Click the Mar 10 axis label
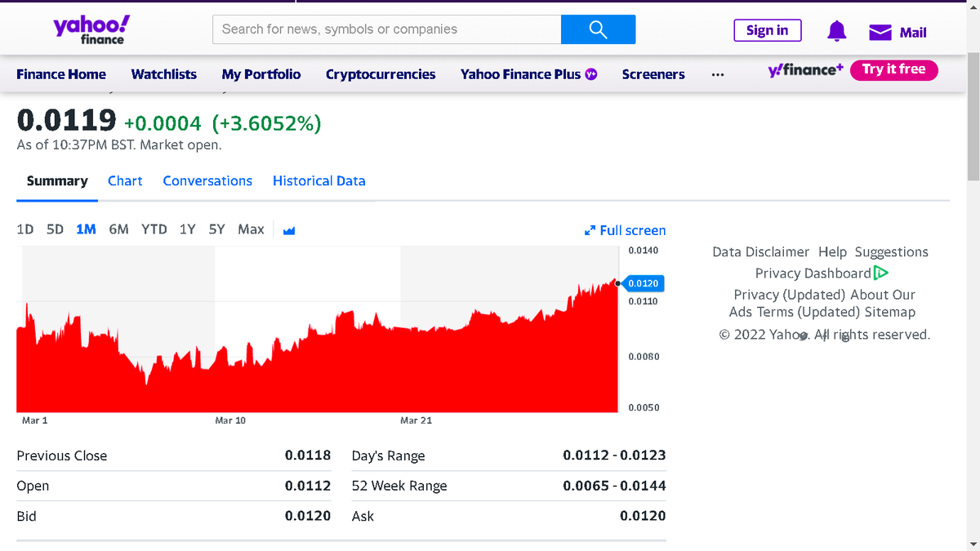The width and height of the screenshot is (980, 551). click(x=230, y=420)
